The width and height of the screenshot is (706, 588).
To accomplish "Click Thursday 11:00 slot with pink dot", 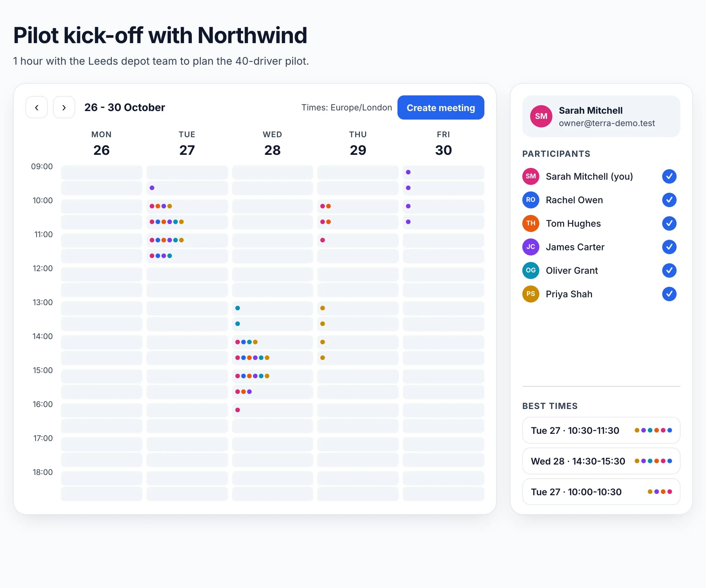I will (x=358, y=240).
